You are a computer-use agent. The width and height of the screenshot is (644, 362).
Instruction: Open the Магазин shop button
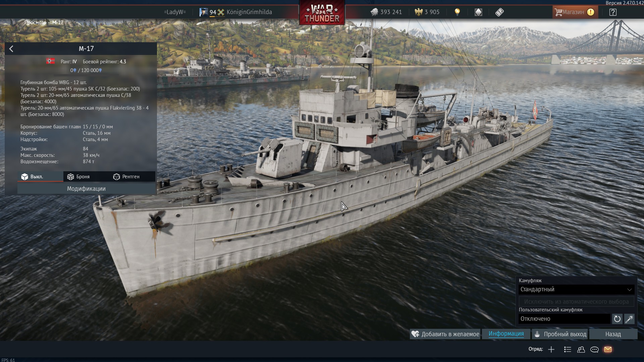tap(575, 12)
